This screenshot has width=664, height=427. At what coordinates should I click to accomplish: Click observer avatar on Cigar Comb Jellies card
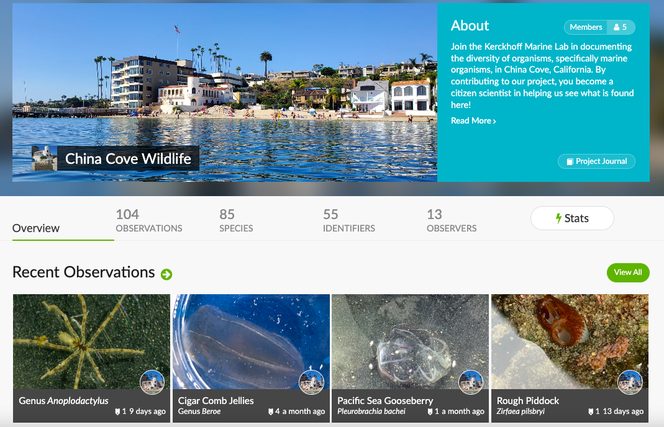pyautogui.click(x=311, y=382)
